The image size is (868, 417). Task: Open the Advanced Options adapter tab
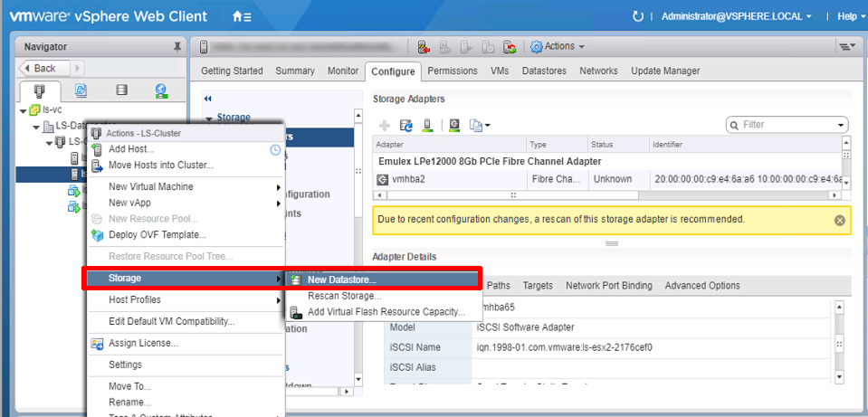702,286
